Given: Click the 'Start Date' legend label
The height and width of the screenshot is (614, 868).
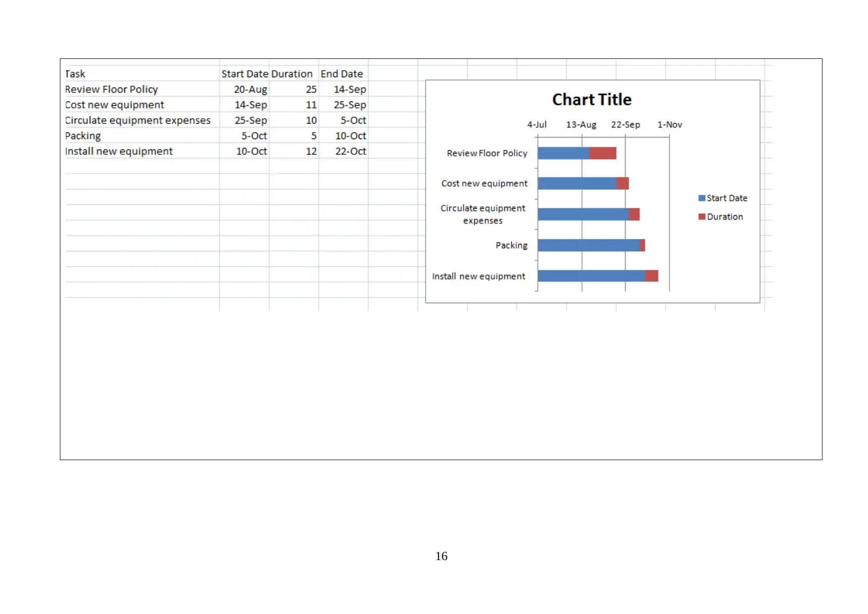Looking at the screenshot, I should (x=727, y=198).
